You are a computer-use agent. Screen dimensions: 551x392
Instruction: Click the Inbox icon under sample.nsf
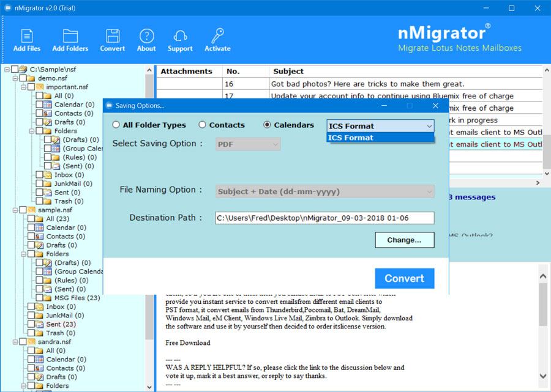39,306
